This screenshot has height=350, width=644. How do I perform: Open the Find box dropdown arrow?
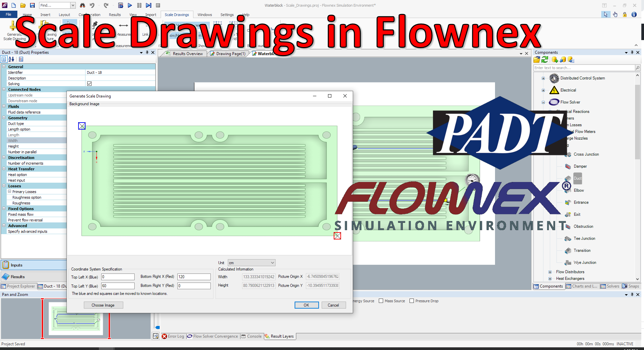coord(73,5)
